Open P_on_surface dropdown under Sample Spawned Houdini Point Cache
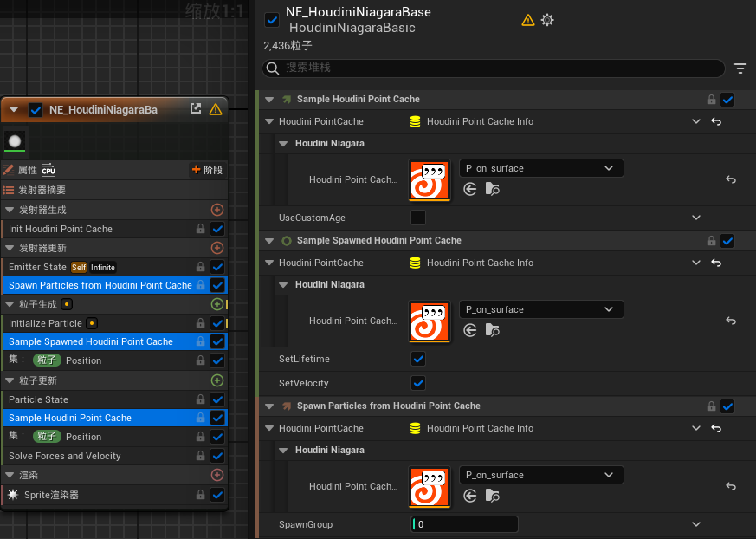The width and height of the screenshot is (756, 539). tap(541, 309)
